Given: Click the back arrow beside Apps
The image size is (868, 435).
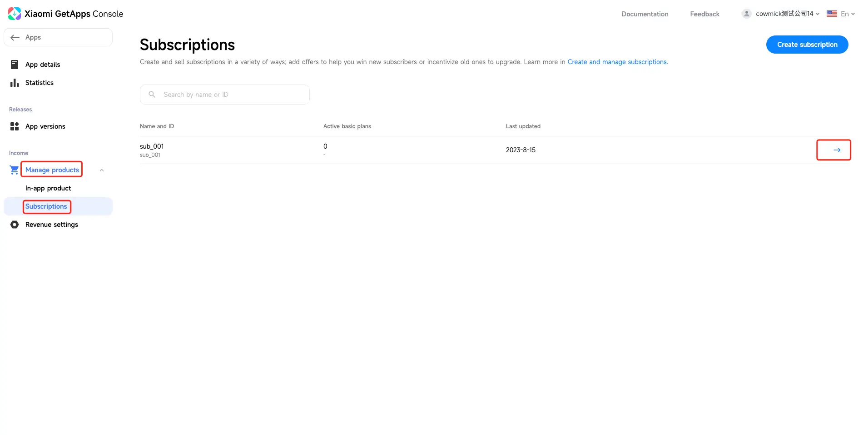Looking at the screenshot, I should pyautogui.click(x=15, y=38).
